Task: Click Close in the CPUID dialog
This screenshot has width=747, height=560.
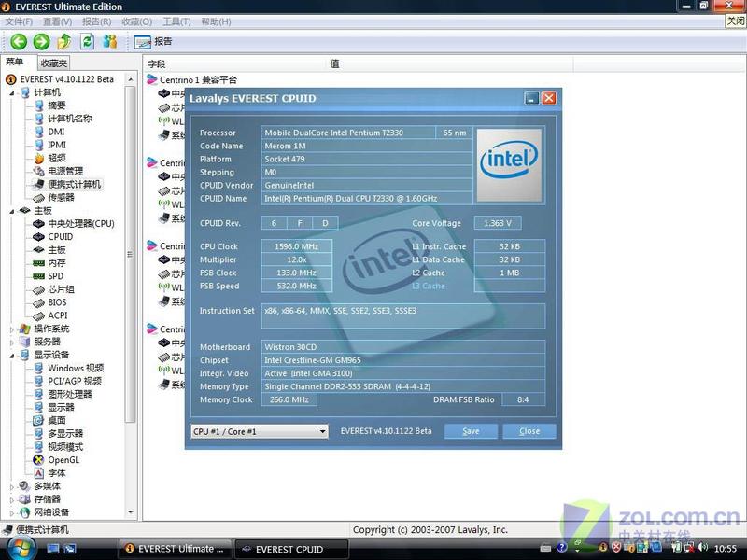Action: pos(529,431)
